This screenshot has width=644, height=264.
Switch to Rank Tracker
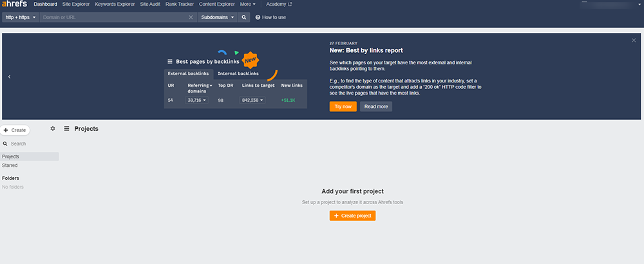click(x=180, y=4)
